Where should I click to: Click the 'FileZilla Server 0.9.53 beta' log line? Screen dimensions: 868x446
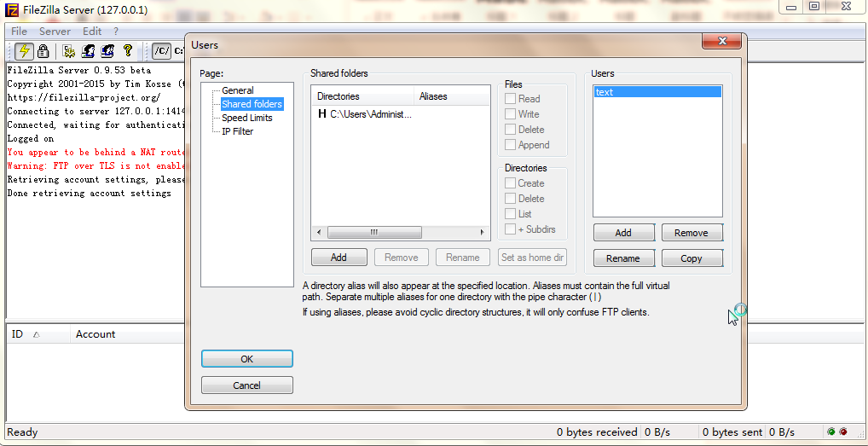[x=79, y=70]
